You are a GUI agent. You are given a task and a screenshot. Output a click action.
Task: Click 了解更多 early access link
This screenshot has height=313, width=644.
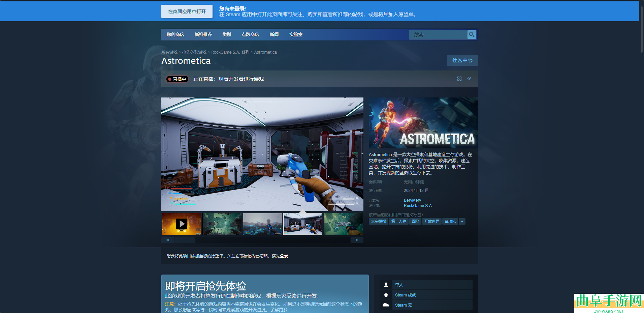[279, 310]
